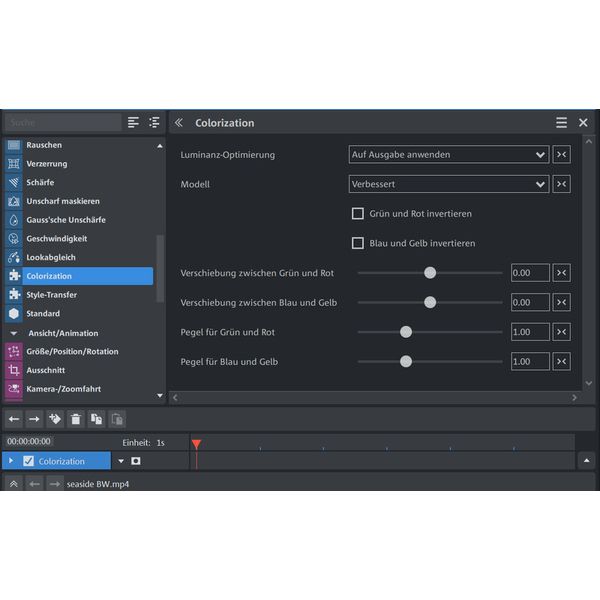Jump to previous keyframe arrow in toolbar
Image resolution: width=600 pixels, height=600 pixels.
click(14, 419)
